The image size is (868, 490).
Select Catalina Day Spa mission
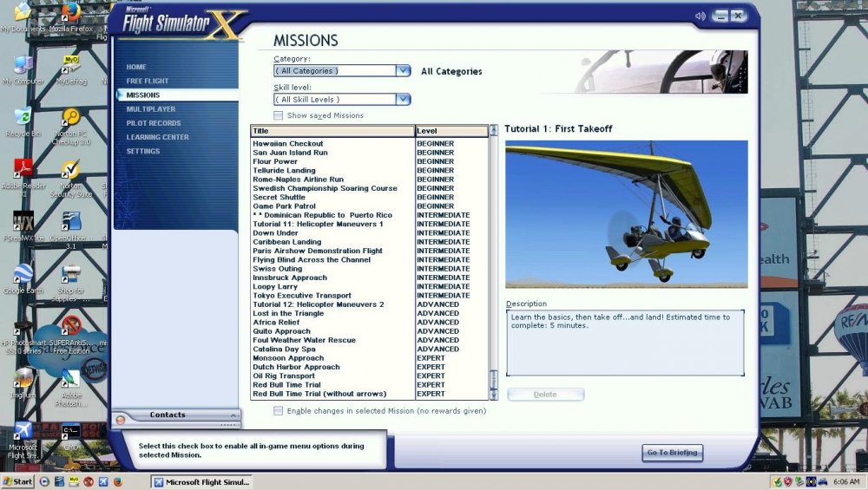coord(284,349)
